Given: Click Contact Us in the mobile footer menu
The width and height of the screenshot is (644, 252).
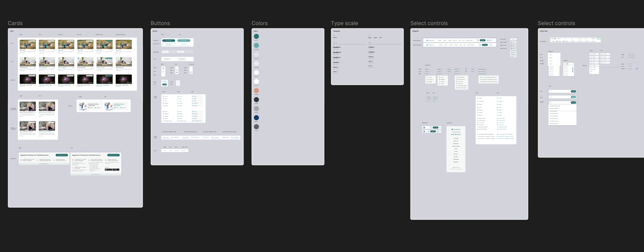Looking at the screenshot, I should pos(456,141).
